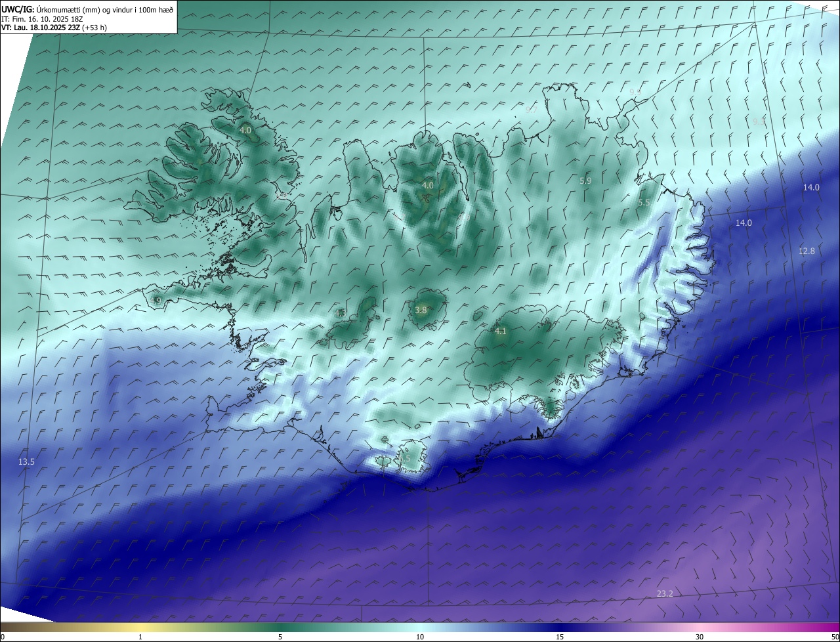Click the 13.5 value label
The width and height of the screenshot is (840, 642).
click(26, 462)
